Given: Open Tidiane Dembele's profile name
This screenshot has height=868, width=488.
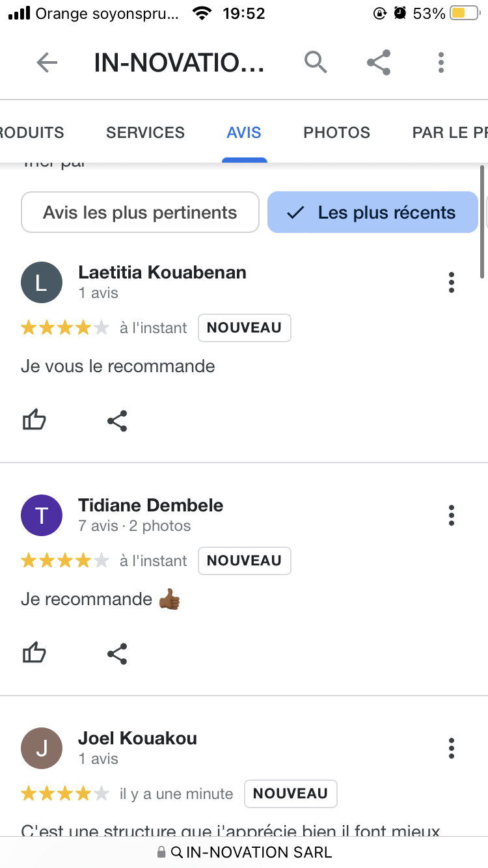Looking at the screenshot, I should (150, 506).
